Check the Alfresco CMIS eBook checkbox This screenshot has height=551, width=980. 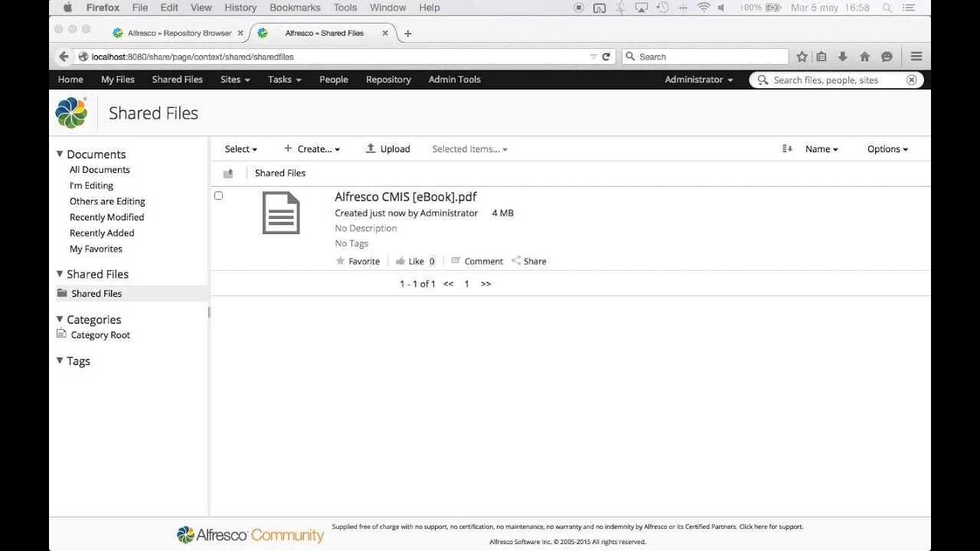(x=218, y=196)
